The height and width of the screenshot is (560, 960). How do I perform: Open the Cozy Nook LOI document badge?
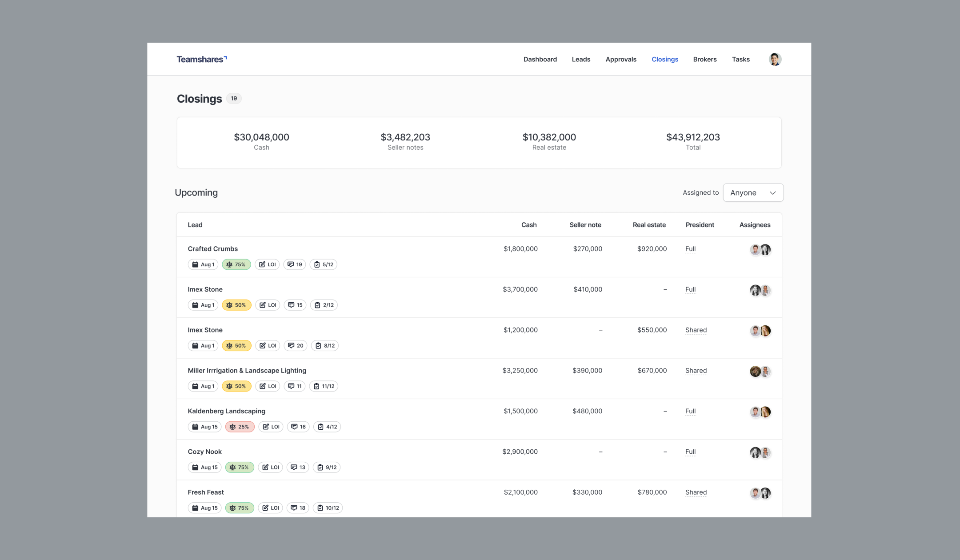coord(270,467)
